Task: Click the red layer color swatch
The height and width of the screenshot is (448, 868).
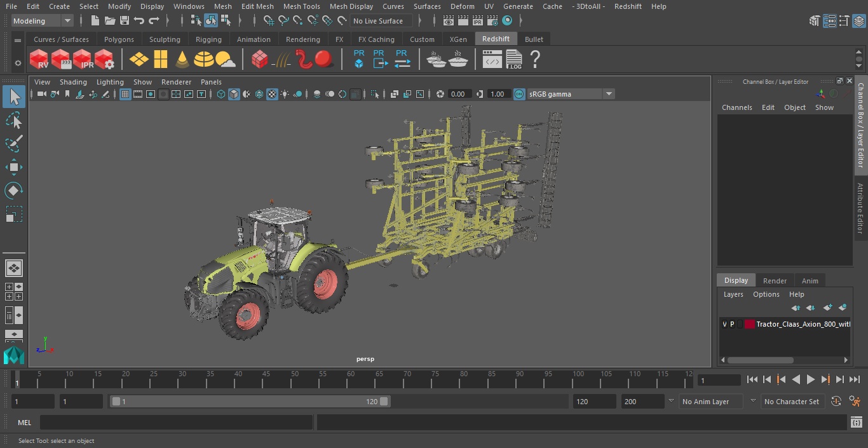Action: click(x=750, y=324)
